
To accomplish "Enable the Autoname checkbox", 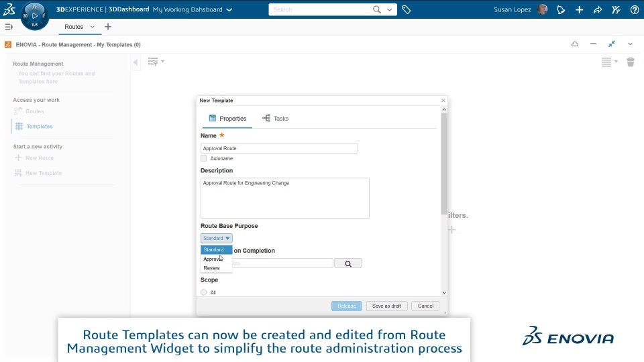I will [204, 158].
